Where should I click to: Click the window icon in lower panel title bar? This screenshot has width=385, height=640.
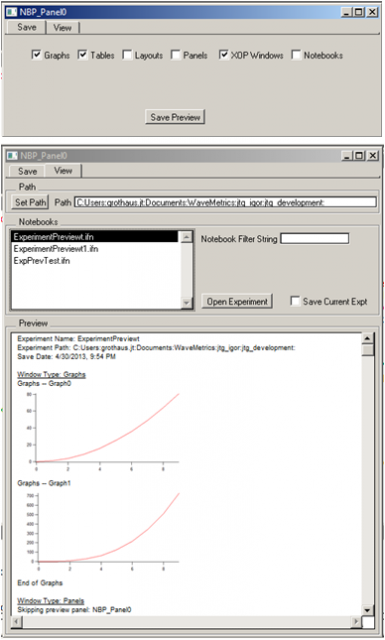tap(13, 156)
